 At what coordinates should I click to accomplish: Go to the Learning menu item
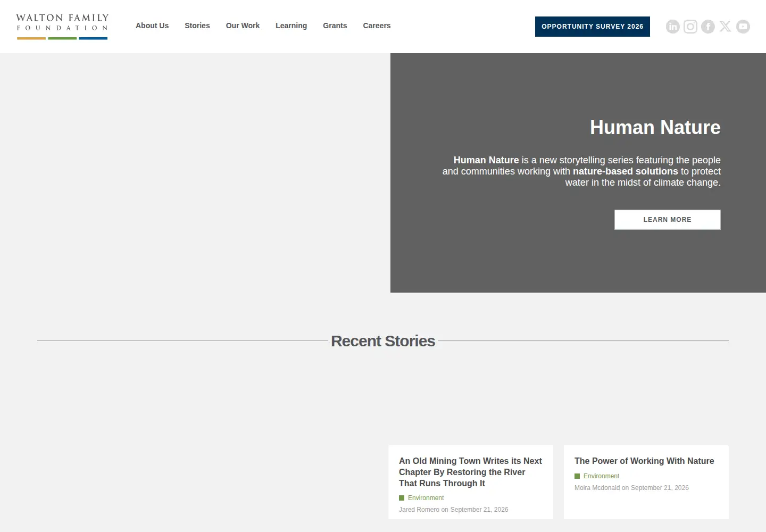291,26
